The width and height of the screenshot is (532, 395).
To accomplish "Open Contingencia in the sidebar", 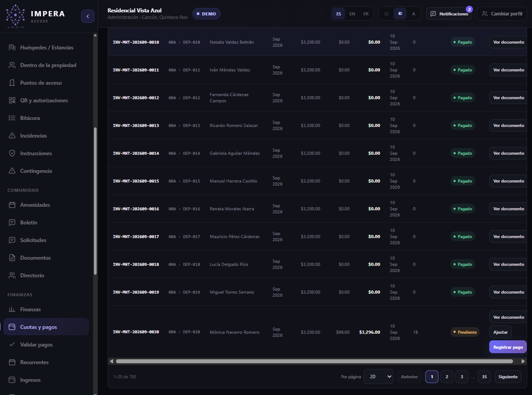I will tap(46, 171).
